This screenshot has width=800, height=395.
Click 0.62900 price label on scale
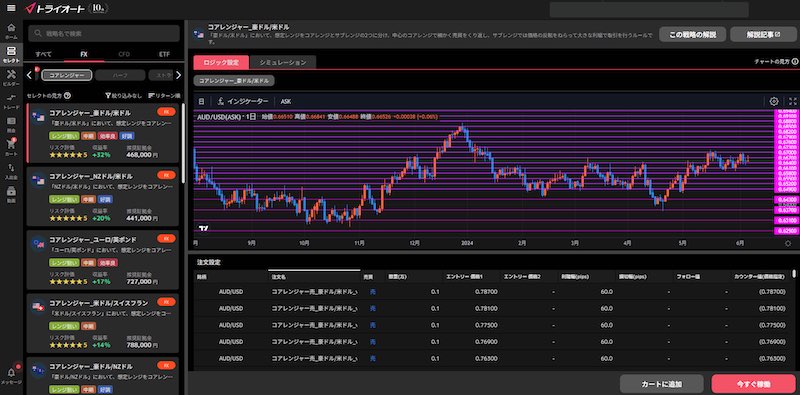[x=786, y=231]
